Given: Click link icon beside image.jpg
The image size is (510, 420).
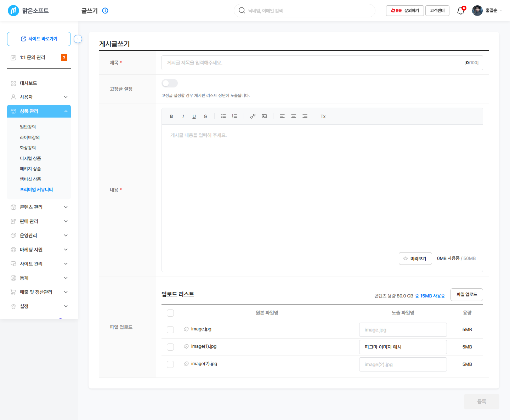Looking at the screenshot, I should [186, 329].
